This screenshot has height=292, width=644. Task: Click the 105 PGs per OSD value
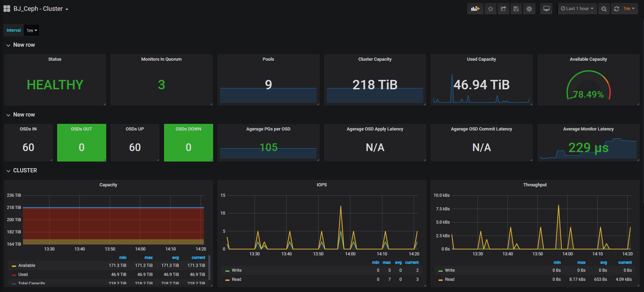268,148
